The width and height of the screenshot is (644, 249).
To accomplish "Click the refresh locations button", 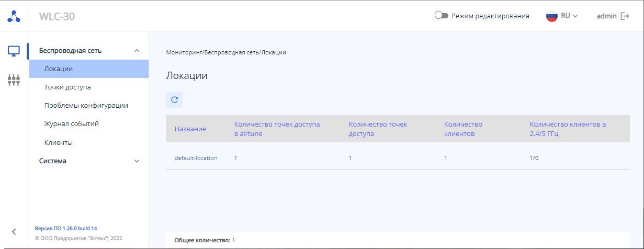I will (174, 99).
